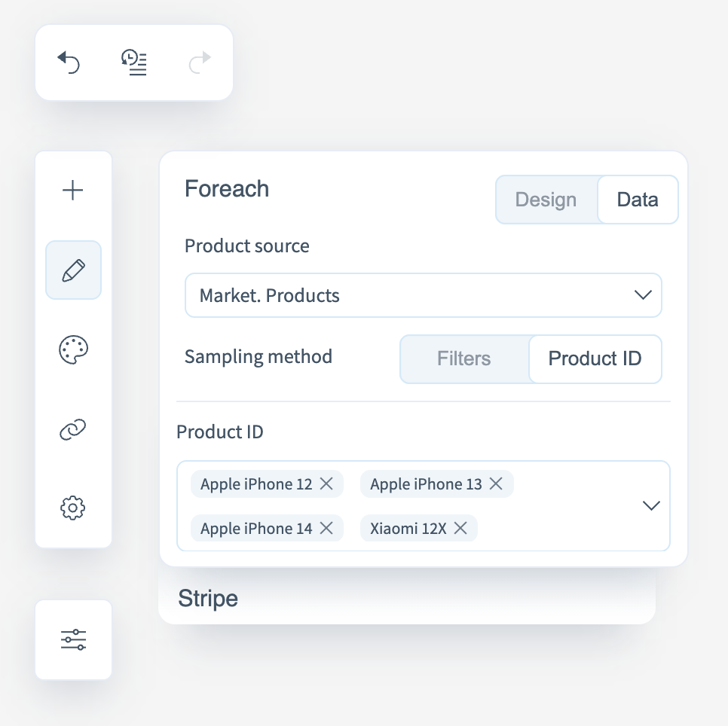The width and height of the screenshot is (728, 726).
Task: Click the undo arrow icon
Action: point(69,63)
